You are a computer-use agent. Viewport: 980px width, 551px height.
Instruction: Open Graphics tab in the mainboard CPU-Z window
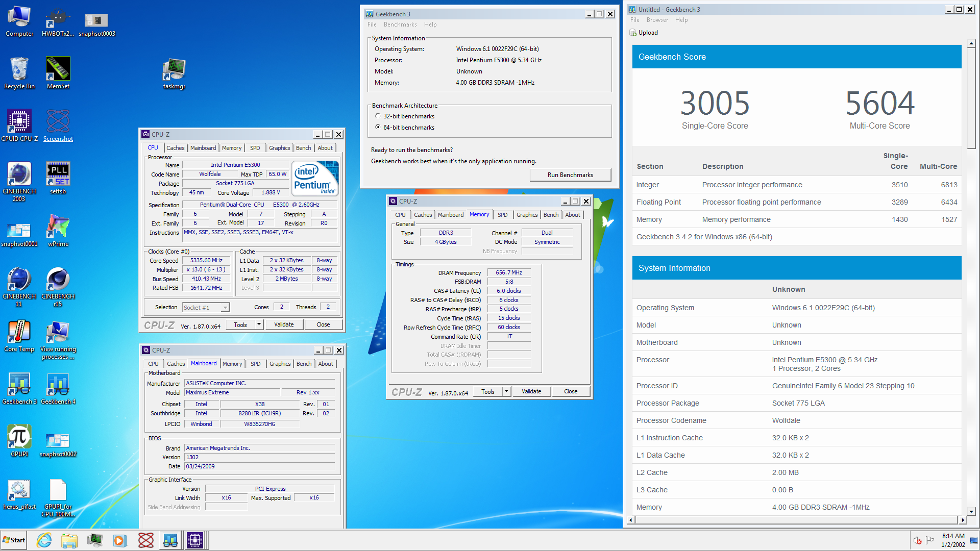280,364
